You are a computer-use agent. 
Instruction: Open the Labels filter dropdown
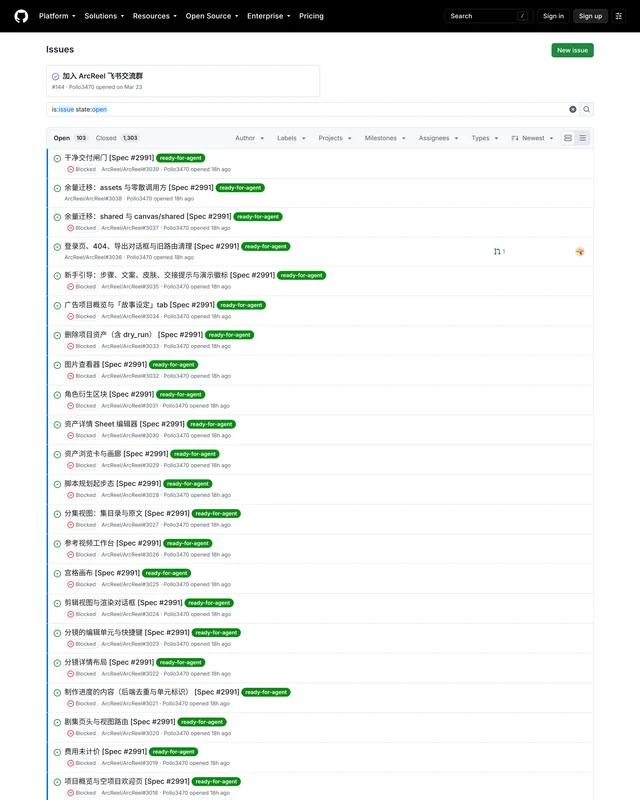click(x=291, y=138)
